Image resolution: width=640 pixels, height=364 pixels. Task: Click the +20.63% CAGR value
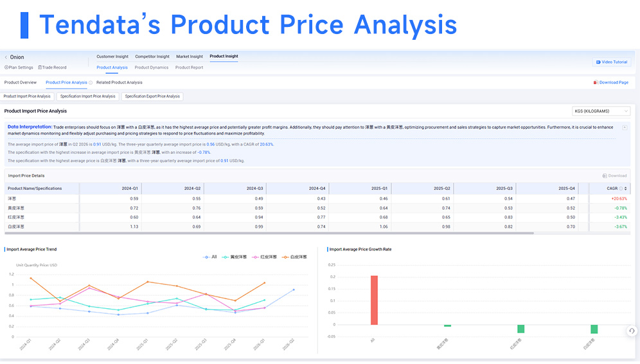click(x=619, y=199)
